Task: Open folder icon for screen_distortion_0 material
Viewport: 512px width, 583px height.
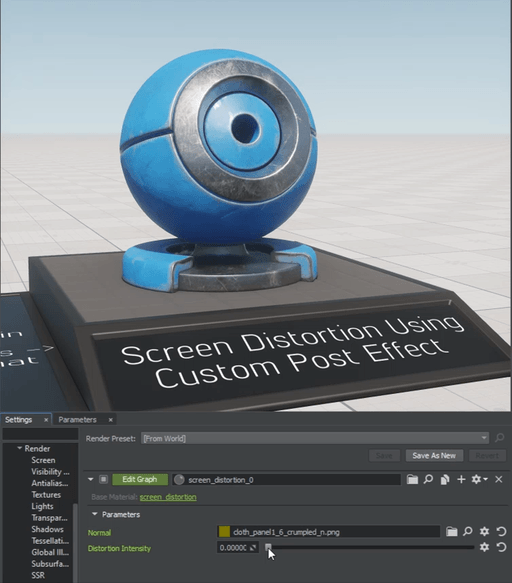Action: tap(412, 480)
